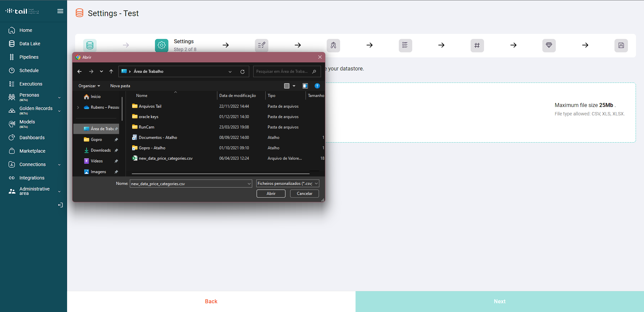Toggle the hamburger sidebar menu
This screenshot has height=312, width=644.
pos(60,11)
